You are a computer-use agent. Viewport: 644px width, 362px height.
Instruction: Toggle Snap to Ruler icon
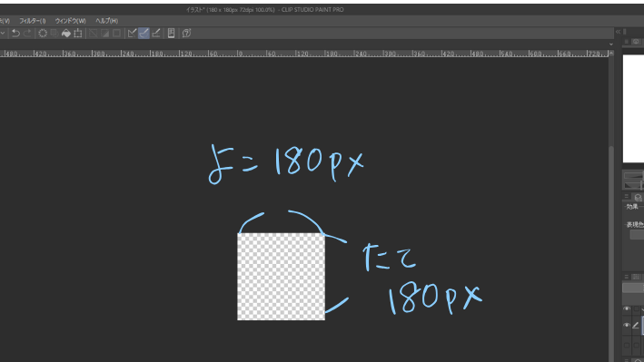(x=132, y=34)
